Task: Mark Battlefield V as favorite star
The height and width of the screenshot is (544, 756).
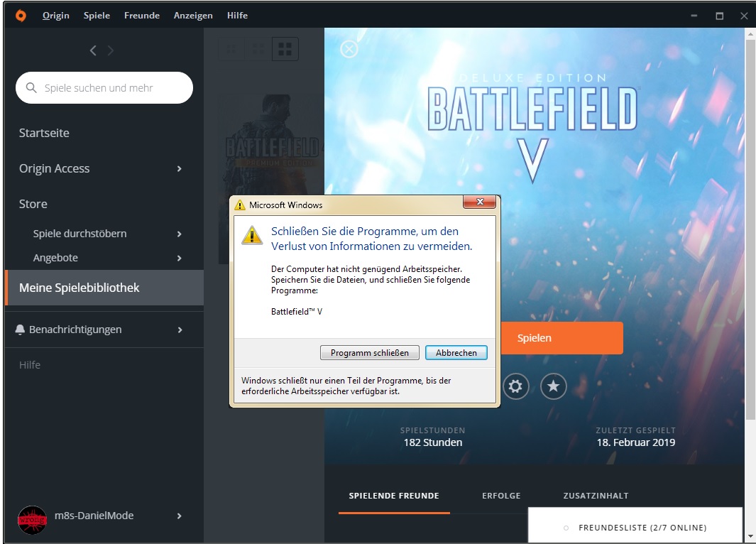Action: (554, 386)
